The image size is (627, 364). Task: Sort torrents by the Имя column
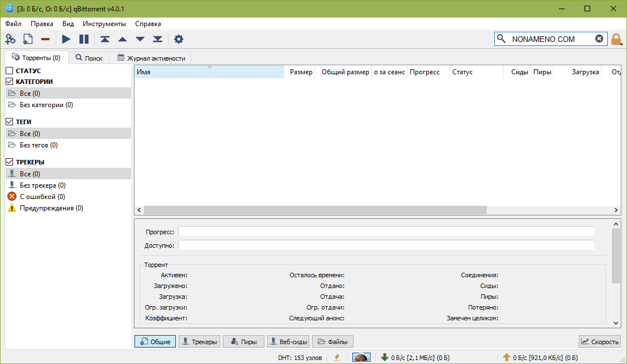[209, 72]
